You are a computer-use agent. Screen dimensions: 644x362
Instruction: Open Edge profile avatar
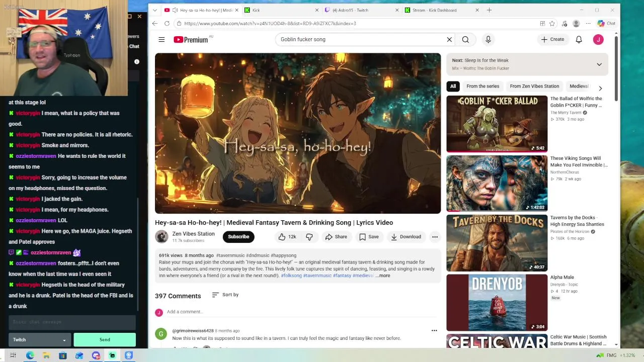576,23
